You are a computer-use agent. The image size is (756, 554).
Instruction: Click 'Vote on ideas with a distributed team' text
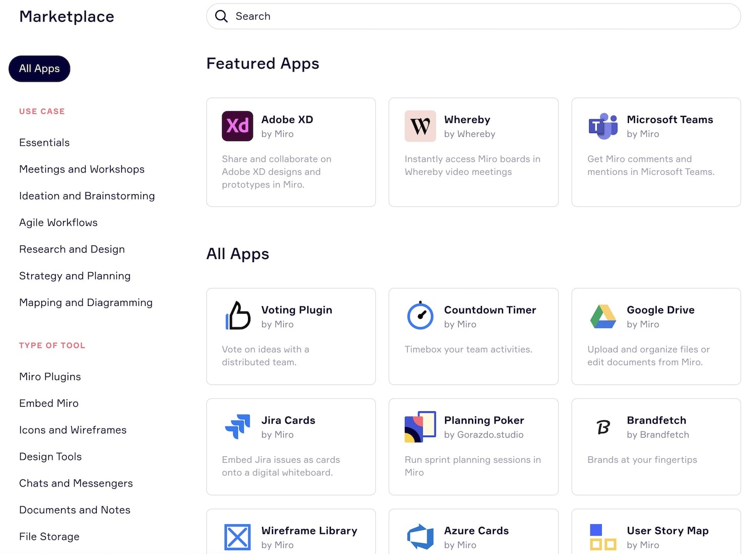click(266, 356)
